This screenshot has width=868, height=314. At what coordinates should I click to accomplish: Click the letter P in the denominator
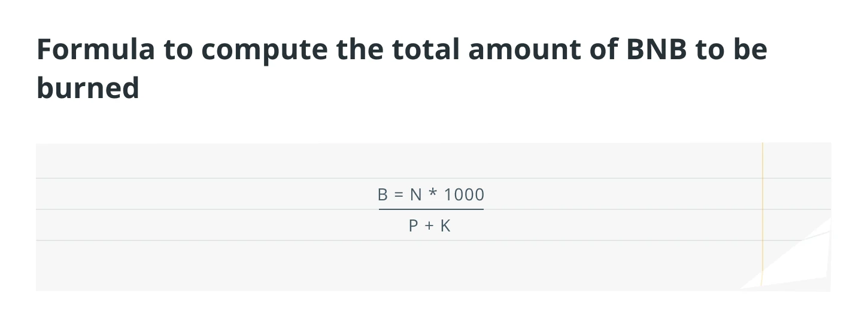[x=414, y=226]
